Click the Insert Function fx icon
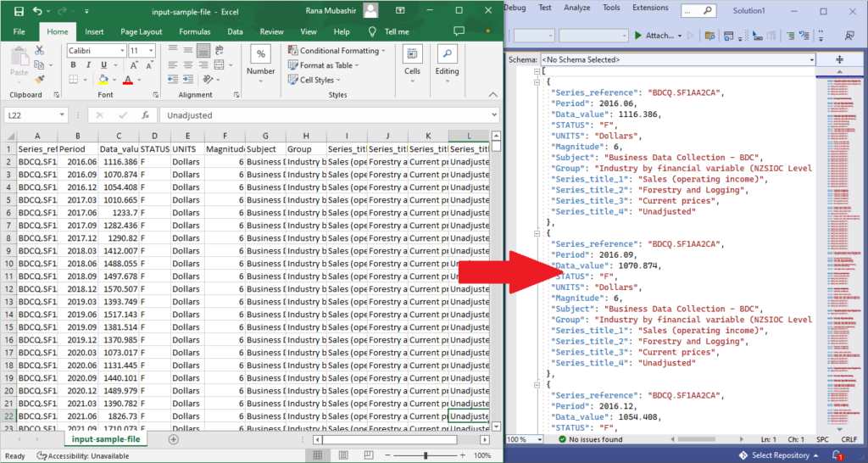The image size is (868, 463). (145, 115)
